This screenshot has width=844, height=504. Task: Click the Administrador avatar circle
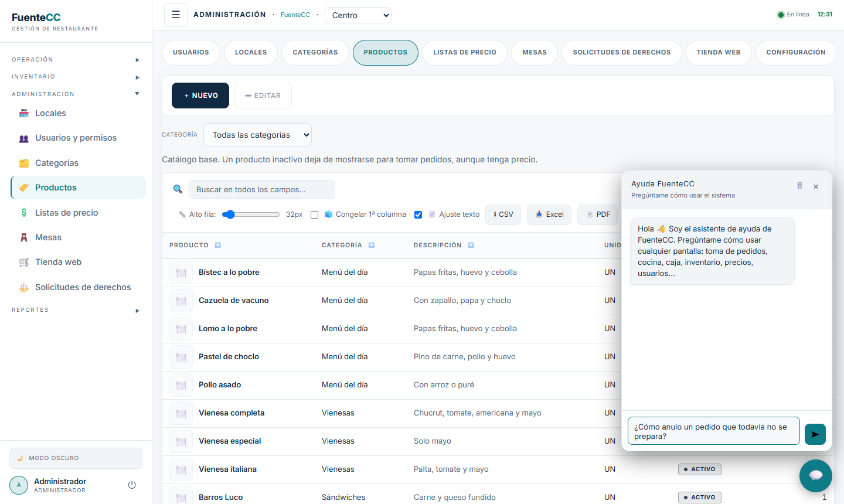click(19, 485)
